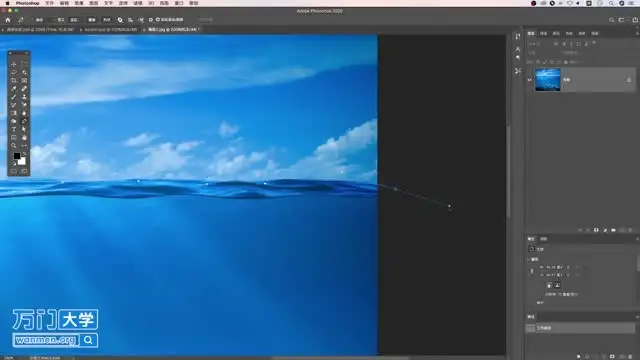Filter for type layers
This screenshot has height=360, width=640.
click(x=571, y=44)
